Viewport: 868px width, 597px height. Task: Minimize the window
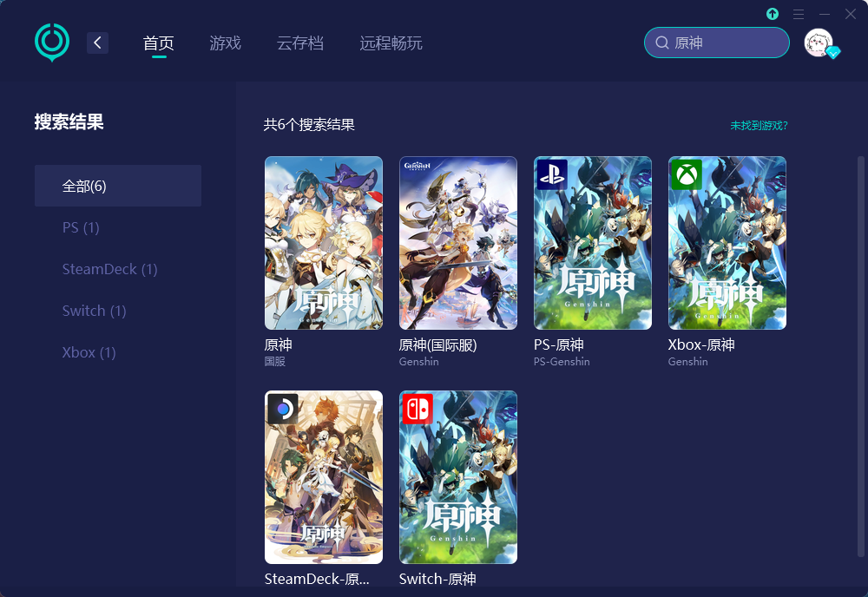825,14
